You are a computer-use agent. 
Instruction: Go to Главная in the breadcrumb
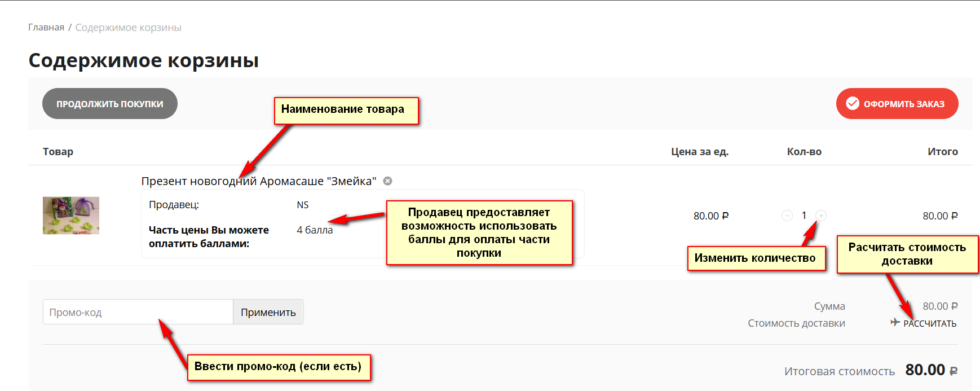tap(46, 28)
